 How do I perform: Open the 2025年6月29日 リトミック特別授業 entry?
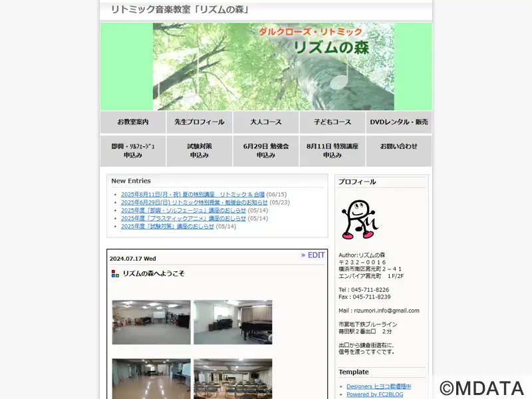click(x=194, y=202)
